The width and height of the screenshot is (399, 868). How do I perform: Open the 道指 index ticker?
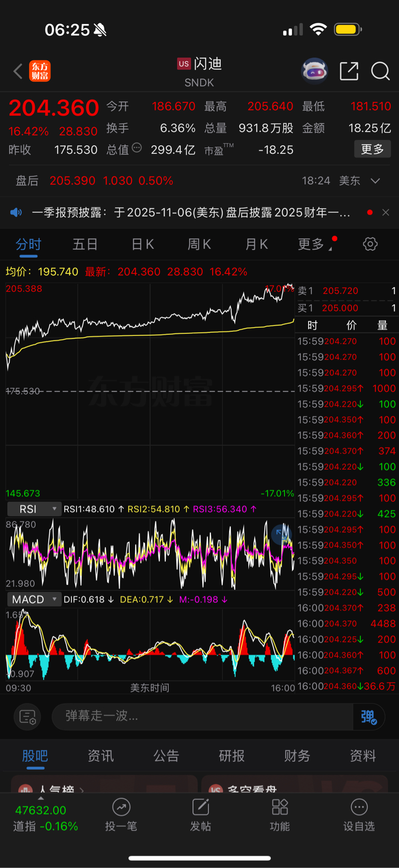click(x=46, y=818)
